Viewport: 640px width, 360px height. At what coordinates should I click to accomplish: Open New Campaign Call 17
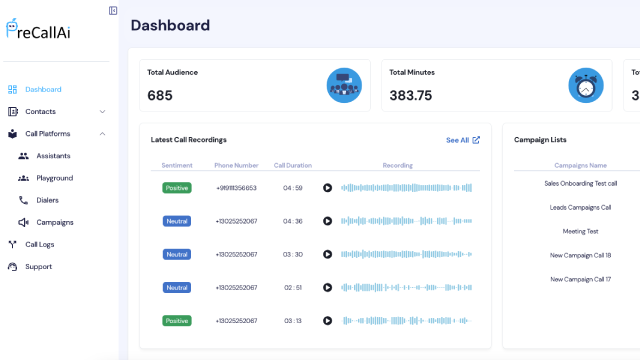pos(580,279)
